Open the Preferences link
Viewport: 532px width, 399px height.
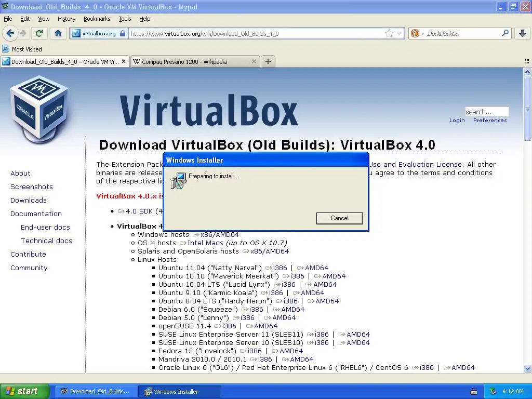point(489,121)
